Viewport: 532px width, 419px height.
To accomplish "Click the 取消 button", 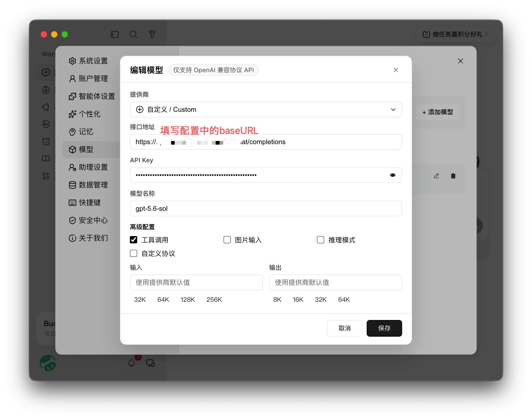I will pyautogui.click(x=345, y=328).
